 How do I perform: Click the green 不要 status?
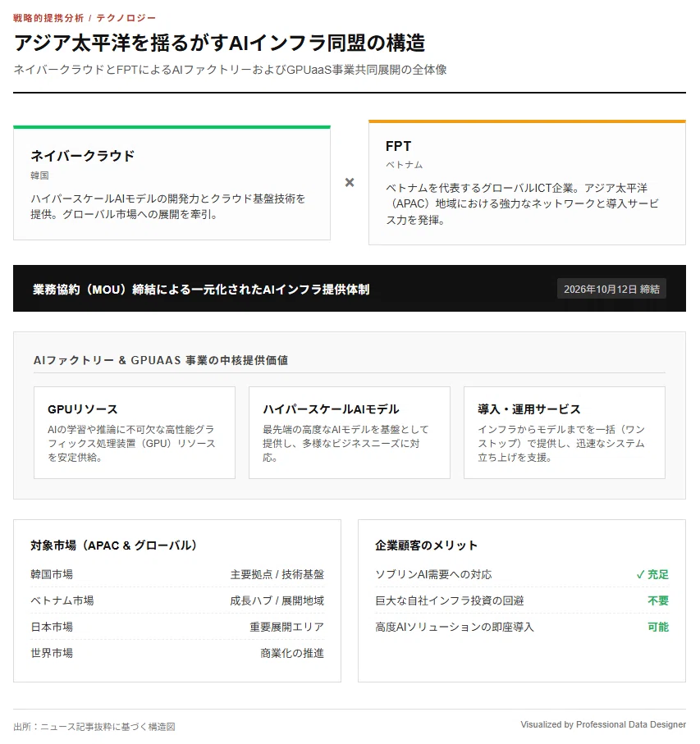click(x=658, y=600)
